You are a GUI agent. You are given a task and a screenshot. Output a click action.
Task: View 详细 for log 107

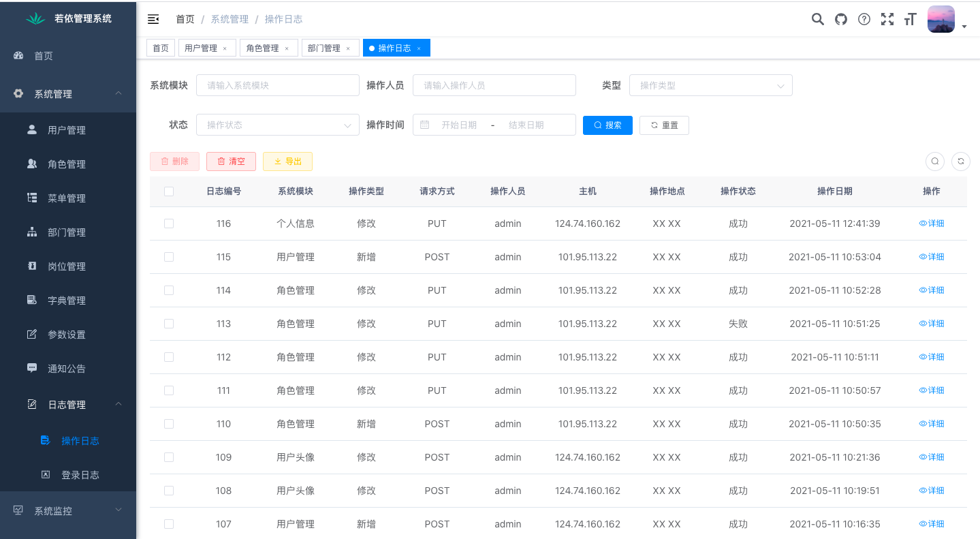click(932, 524)
